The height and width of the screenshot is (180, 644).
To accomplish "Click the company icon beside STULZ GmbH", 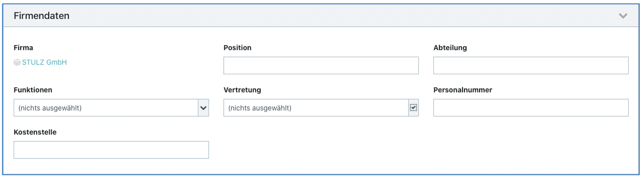I will point(18,62).
